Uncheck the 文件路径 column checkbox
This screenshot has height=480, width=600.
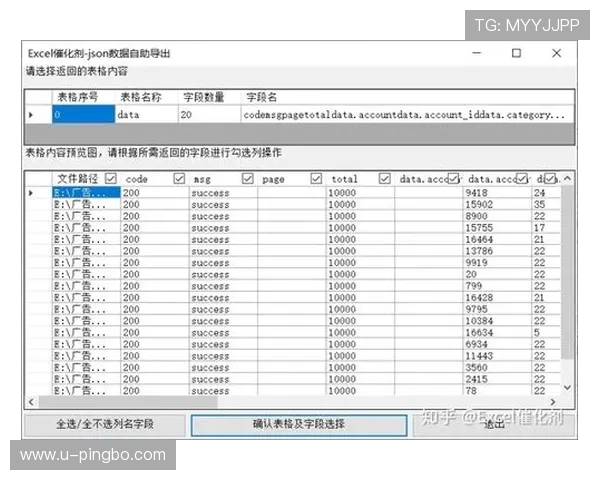coord(111,178)
